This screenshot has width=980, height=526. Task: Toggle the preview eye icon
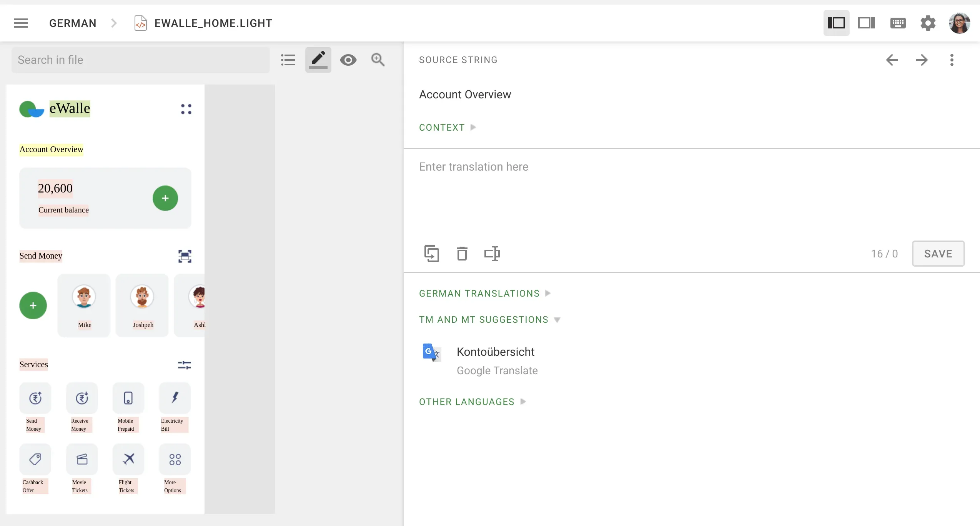click(348, 60)
